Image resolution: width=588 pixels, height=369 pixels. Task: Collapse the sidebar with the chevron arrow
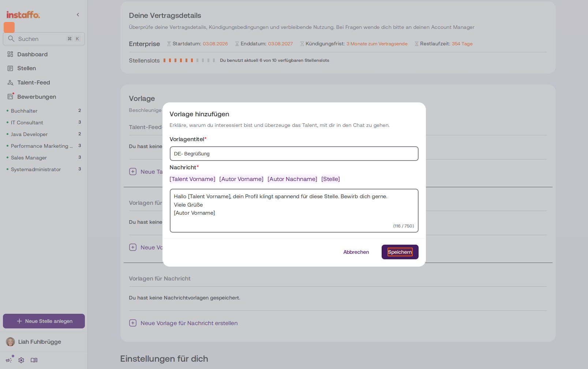pos(78,15)
